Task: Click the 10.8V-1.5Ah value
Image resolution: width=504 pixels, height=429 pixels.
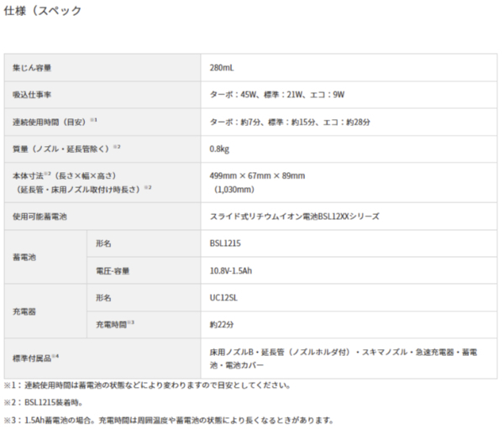Action: pyautogui.click(x=231, y=271)
